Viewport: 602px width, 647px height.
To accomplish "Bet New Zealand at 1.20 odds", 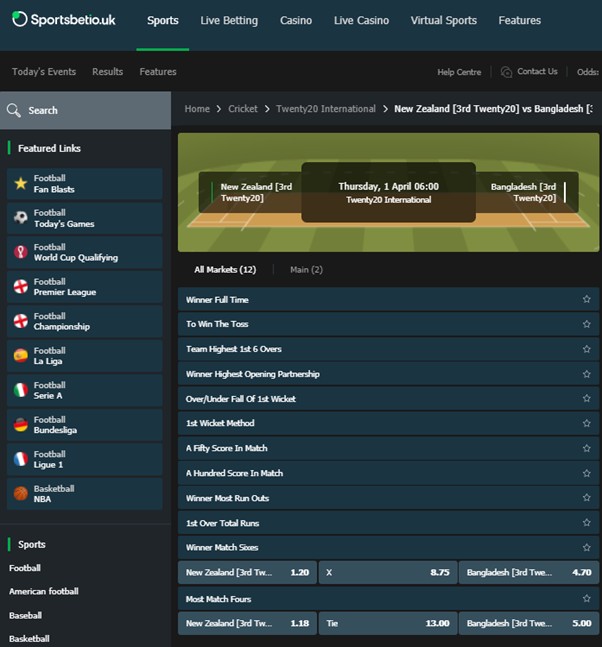I will click(247, 572).
